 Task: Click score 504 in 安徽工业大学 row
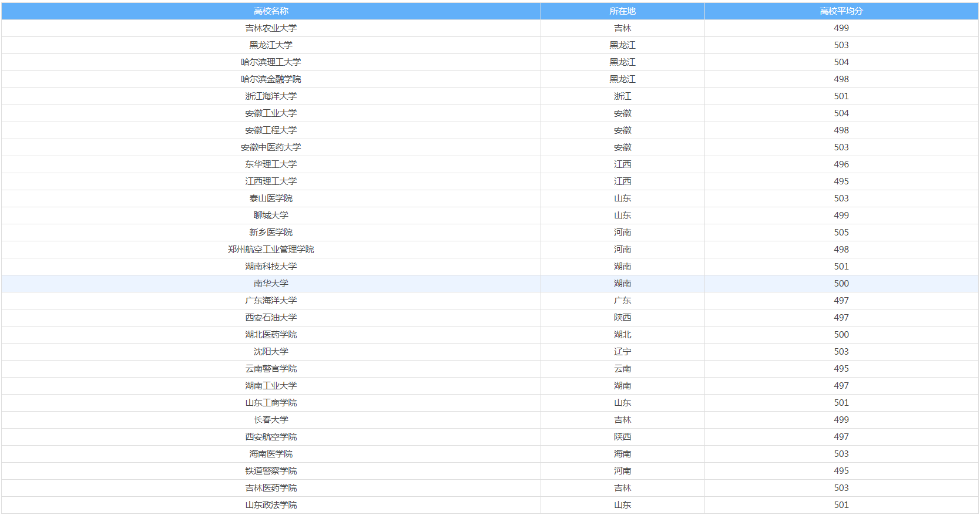tap(841, 113)
